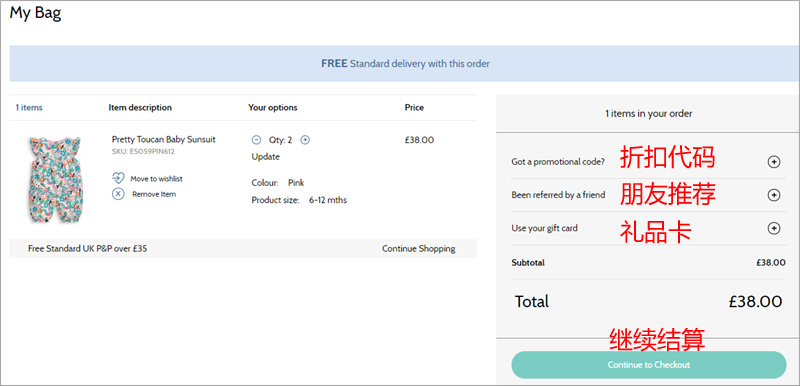Click Move to wishlist text
Image resolution: width=800 pixels, height=386 pixels.
(156, 179)
